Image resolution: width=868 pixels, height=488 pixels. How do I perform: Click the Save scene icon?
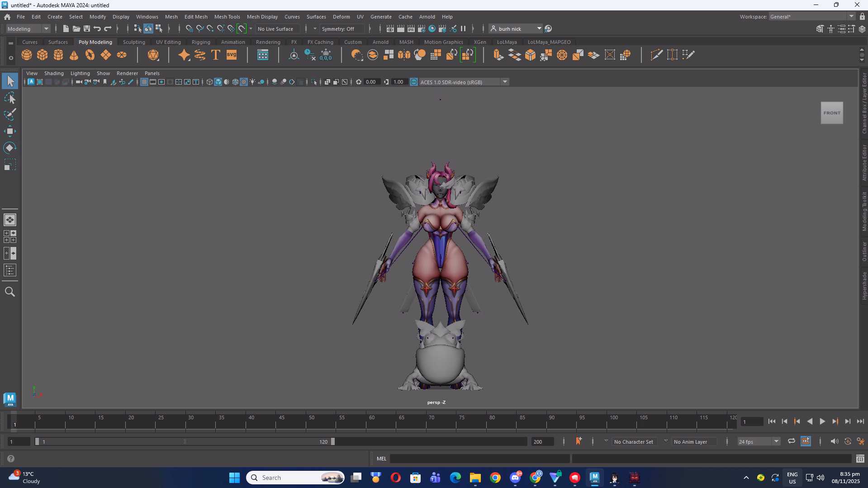coord(87,29)
